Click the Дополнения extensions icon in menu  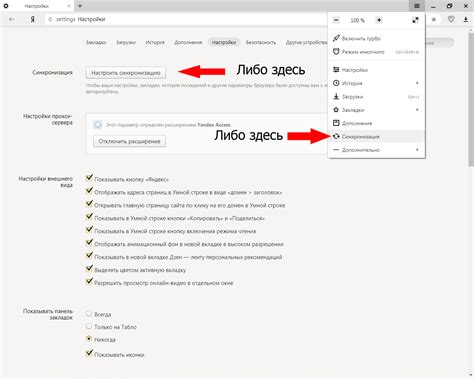336,123
